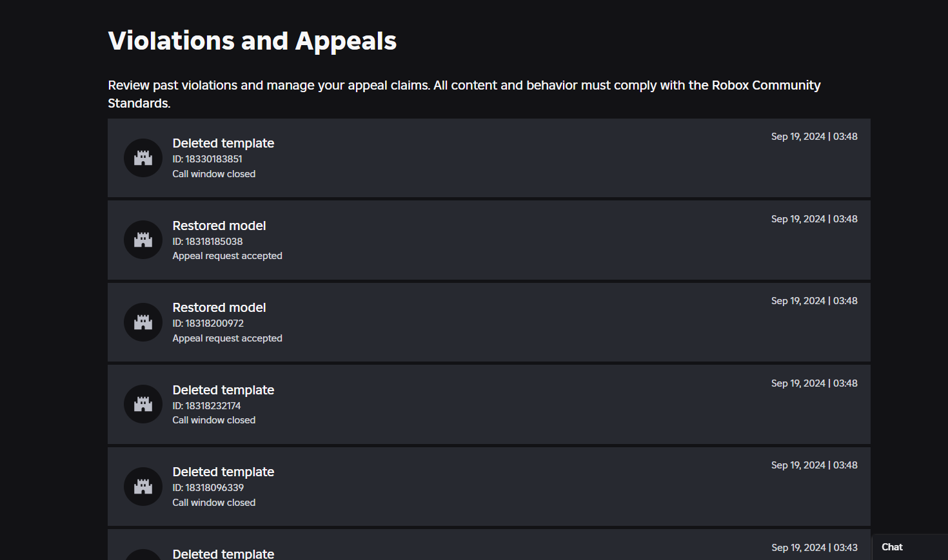Image resolution: width=948 pixels, height=560 pixels.
Task: Click 'Call window closed' under ID 18318096339
Action: tap(213, 503)
